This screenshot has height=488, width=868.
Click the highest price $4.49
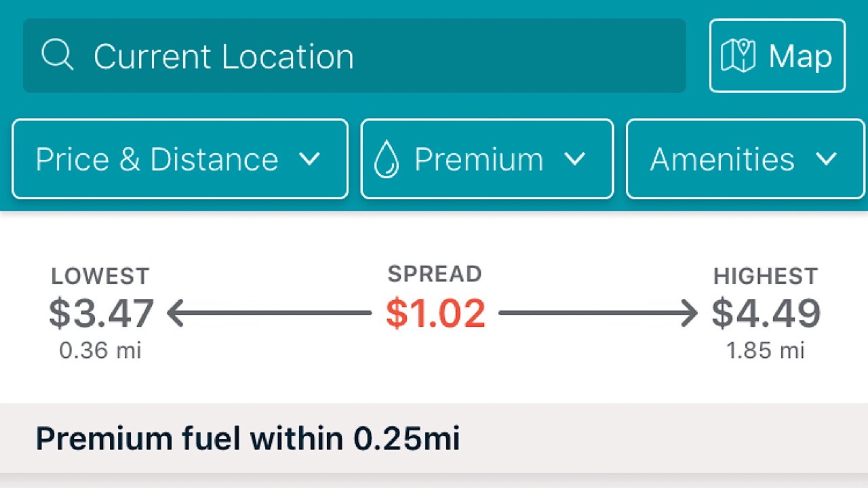pos(766,313)
